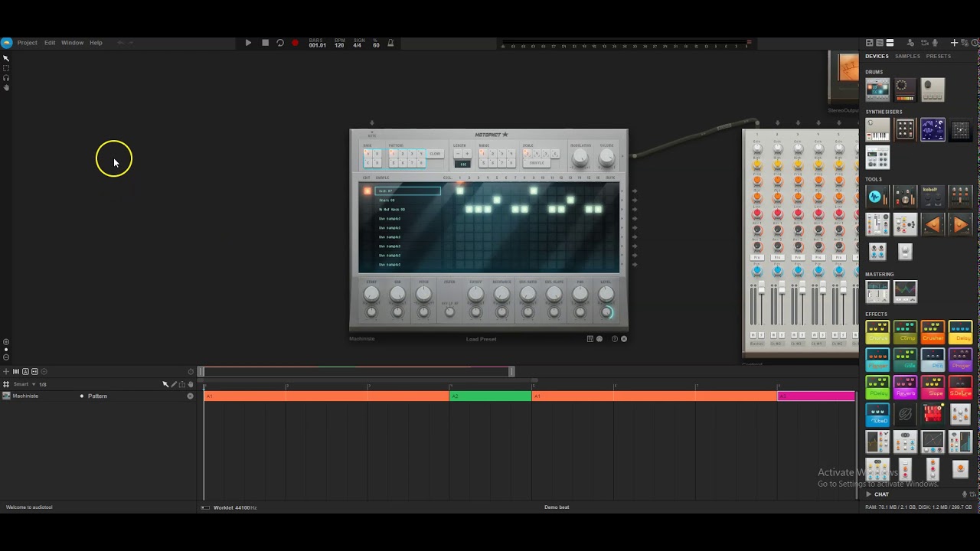Viewport: 980px width, 551px height.
Task: Arm the red record button
Action: [x=295, y=43]
